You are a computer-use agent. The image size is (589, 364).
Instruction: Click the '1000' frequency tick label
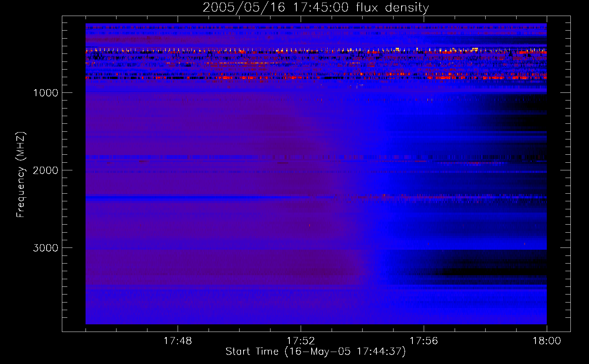pyautogui.click(x=46, y=93)
